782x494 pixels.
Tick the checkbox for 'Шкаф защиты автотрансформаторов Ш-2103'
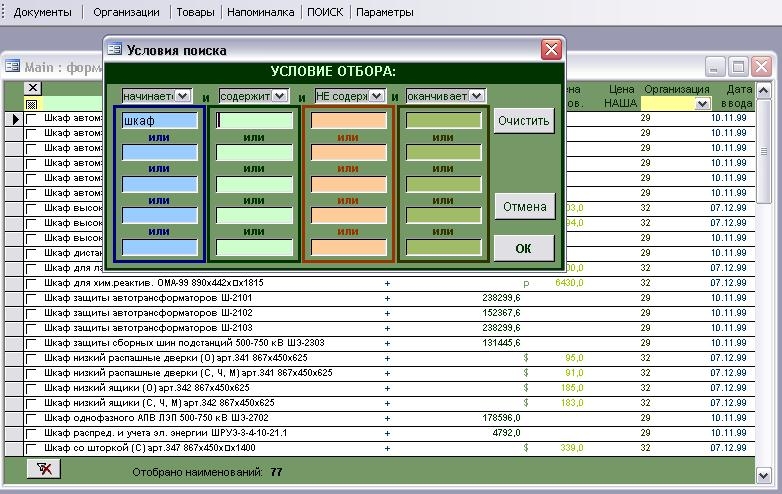tap(31, 329)
